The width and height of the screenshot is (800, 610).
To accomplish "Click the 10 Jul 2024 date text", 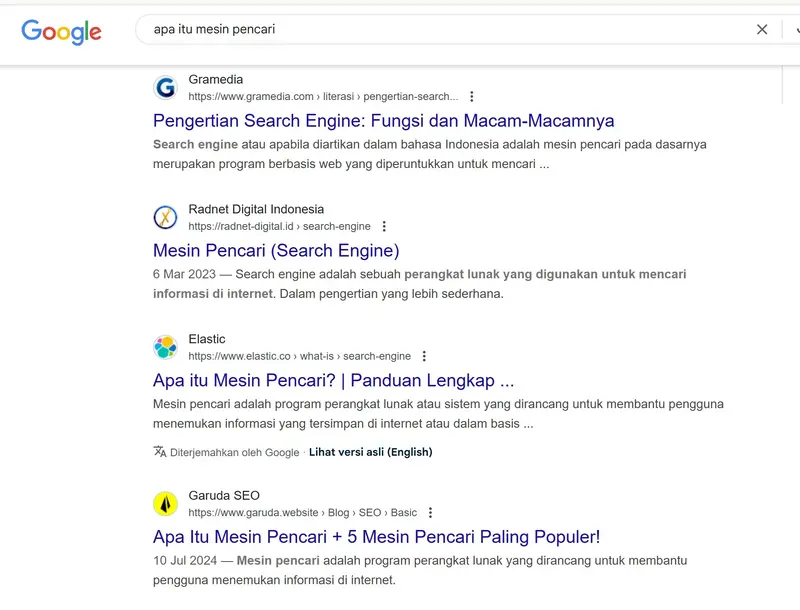I will [185, 561].
